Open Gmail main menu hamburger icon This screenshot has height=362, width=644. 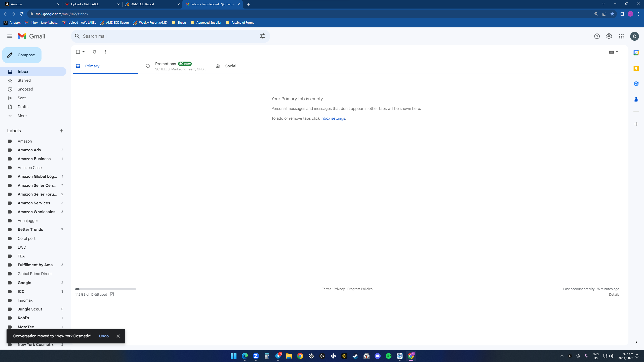click(10, 36)
